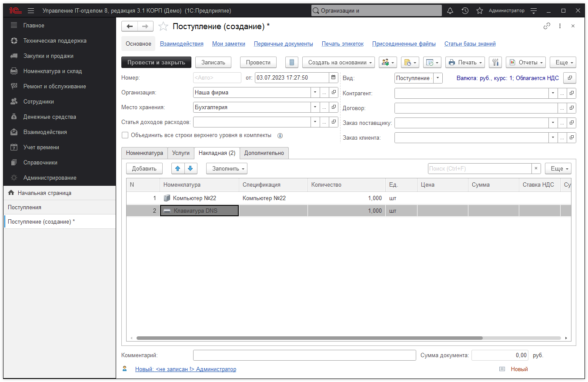Click the Провести и закрыть button
The width and height of the screenshot is (588, 382).
[157, 62]
